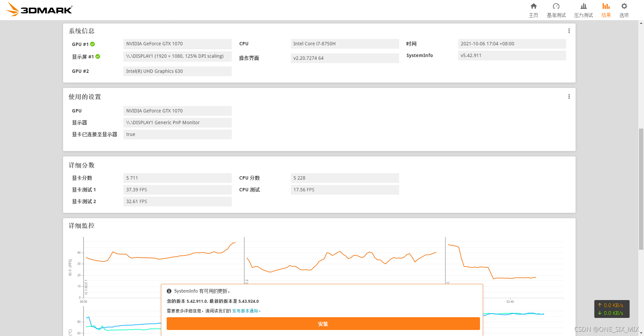Click the scrollbar up arrow
Viewport: 644px width, 336px height.
pyautogui.click(x=641, y=23)
